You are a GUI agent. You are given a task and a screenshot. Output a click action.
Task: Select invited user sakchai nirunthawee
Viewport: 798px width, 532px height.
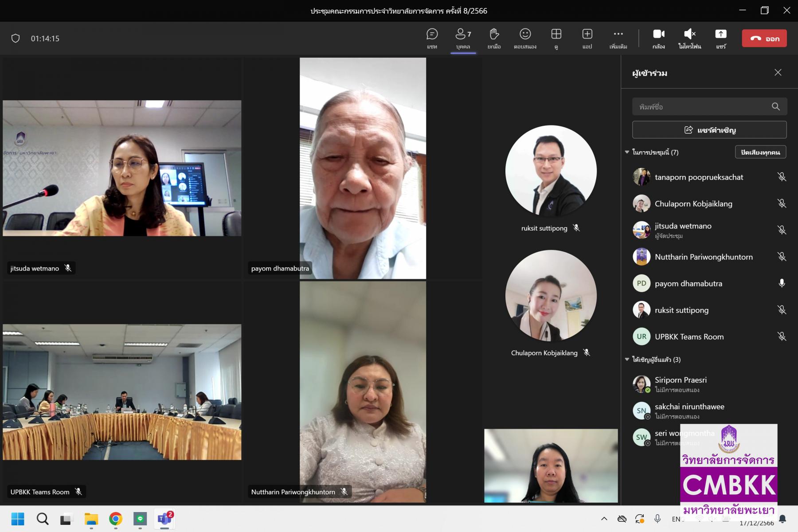coord(709,411)
